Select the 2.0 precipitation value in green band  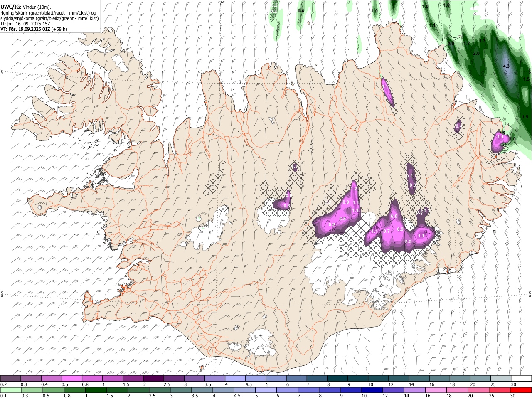click(476, 53)
